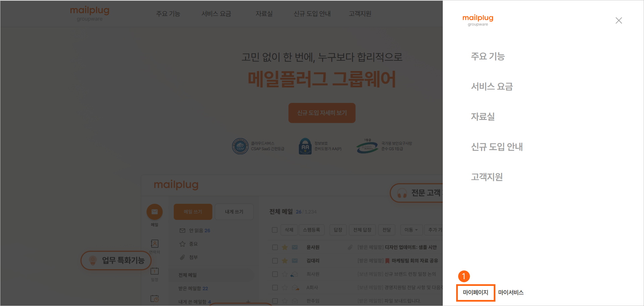Viewport: 644px width, 306px height.
Task: Open 서비스 요금 in the side menu
Action: 492,86
